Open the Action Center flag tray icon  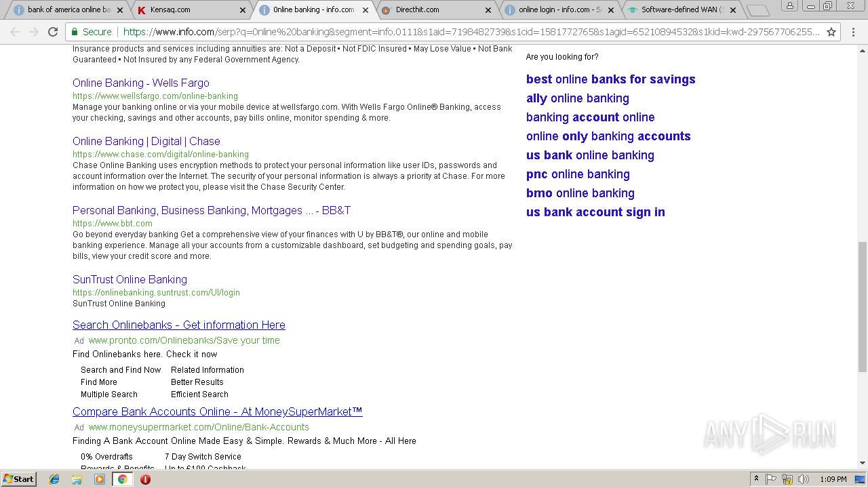(x=771, y=479)
